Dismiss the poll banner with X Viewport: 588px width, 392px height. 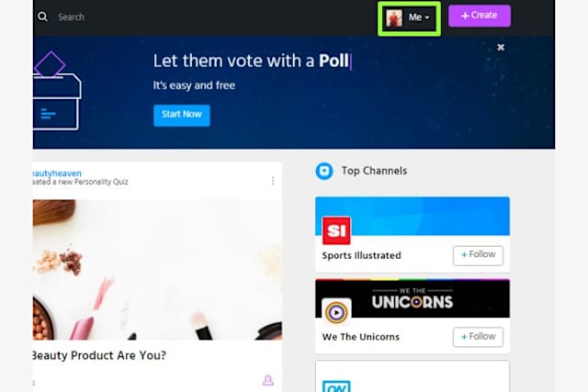(x=501, y=47)
